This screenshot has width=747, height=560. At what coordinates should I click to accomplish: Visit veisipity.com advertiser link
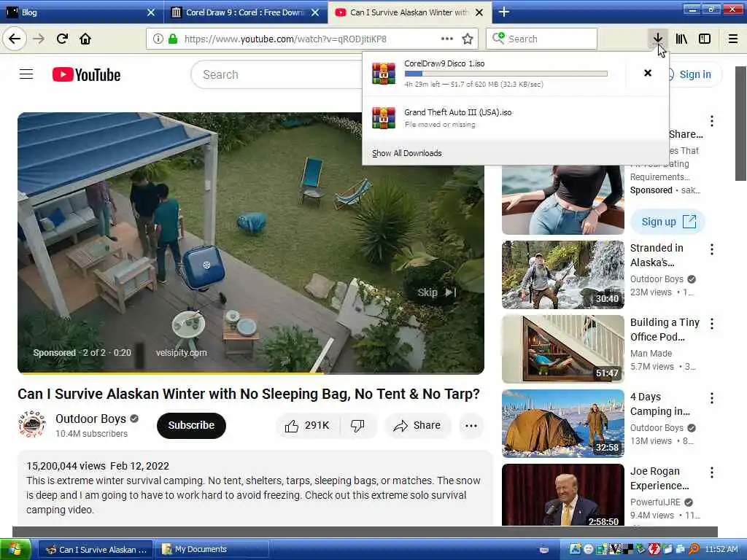181,353
